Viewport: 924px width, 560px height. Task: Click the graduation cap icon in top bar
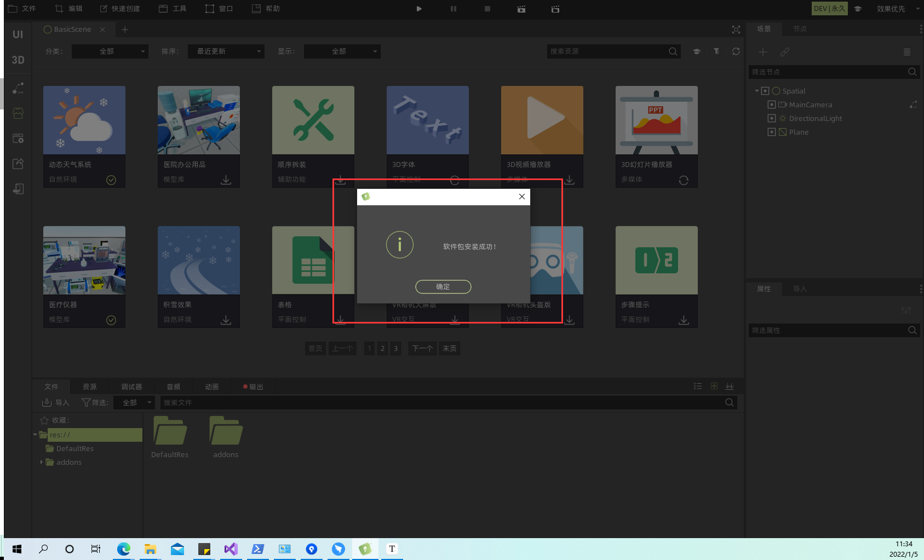(x=858, y=9)
